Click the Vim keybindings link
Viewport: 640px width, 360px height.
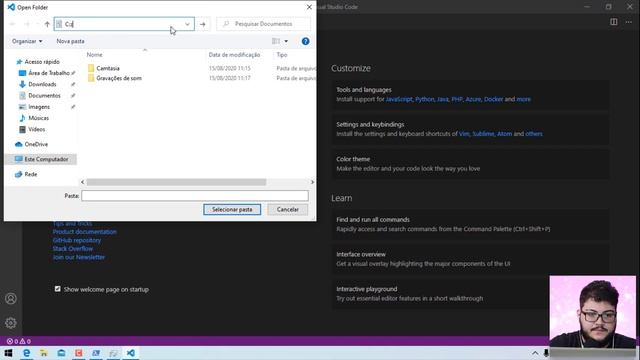pyautogui.click(x=464, y=134)
